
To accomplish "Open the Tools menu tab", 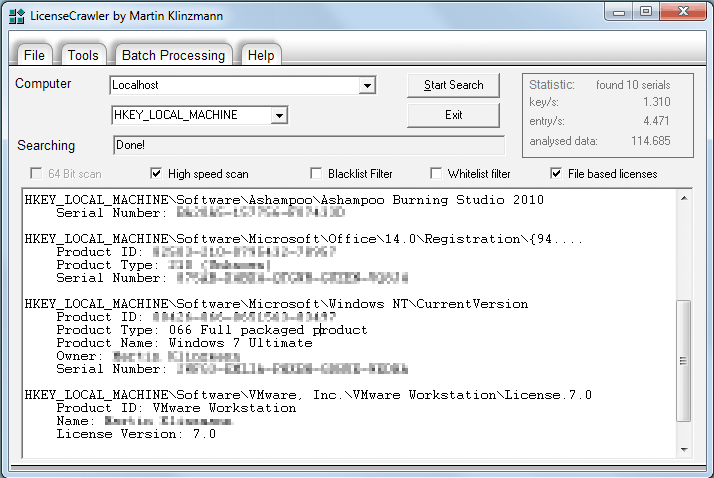I will pyautogui.click(x=83, y=55).
